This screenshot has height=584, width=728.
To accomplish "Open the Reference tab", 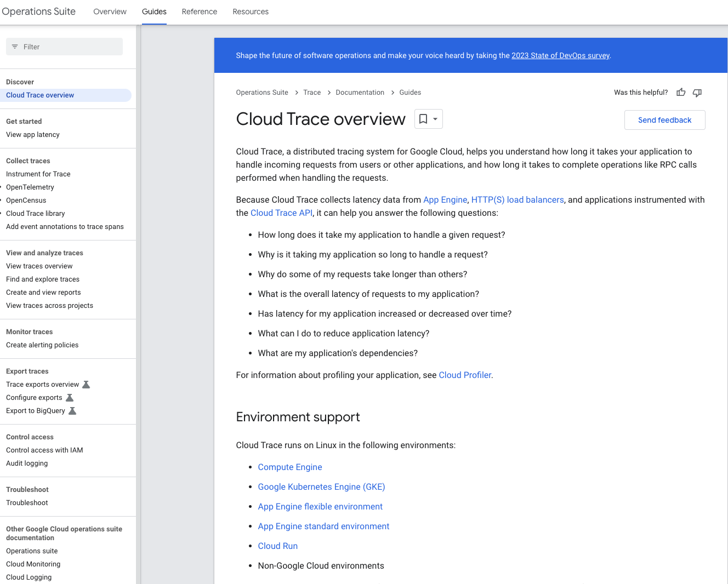I will point(200,12).
